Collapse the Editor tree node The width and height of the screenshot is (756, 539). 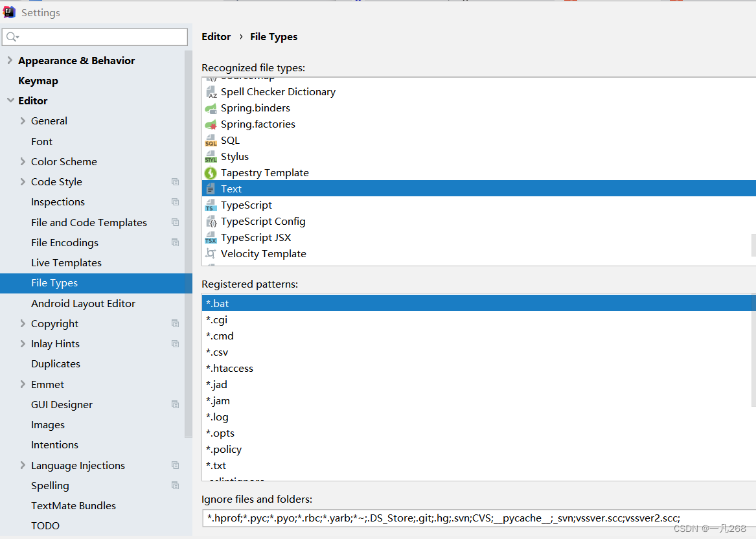pyautogui.click(x=10, y=100)
